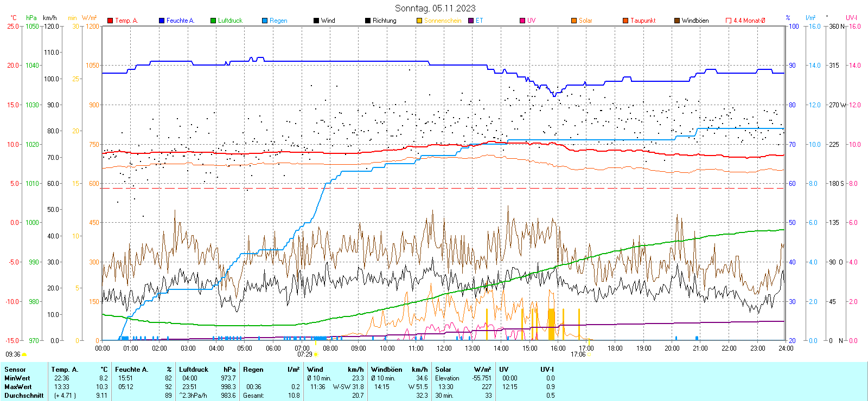Click the purple ET legend square

(471, 21)
